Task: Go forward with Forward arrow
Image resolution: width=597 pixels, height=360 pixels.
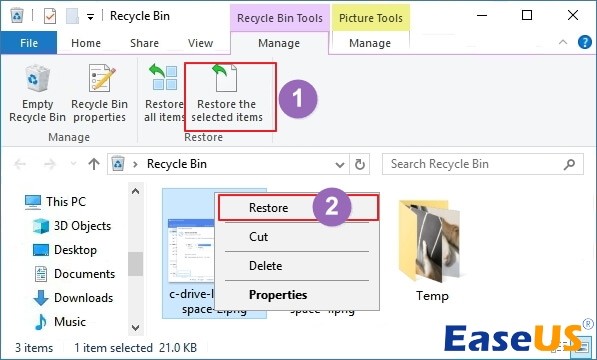Action: pyautogui.click(x=49, y=164)
